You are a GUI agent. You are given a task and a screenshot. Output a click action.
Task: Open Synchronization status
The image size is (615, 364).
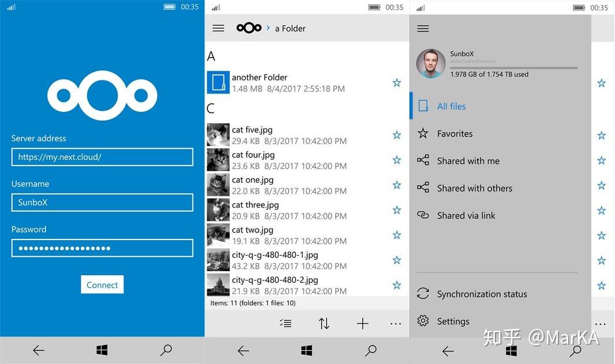(x=501, y=294)
